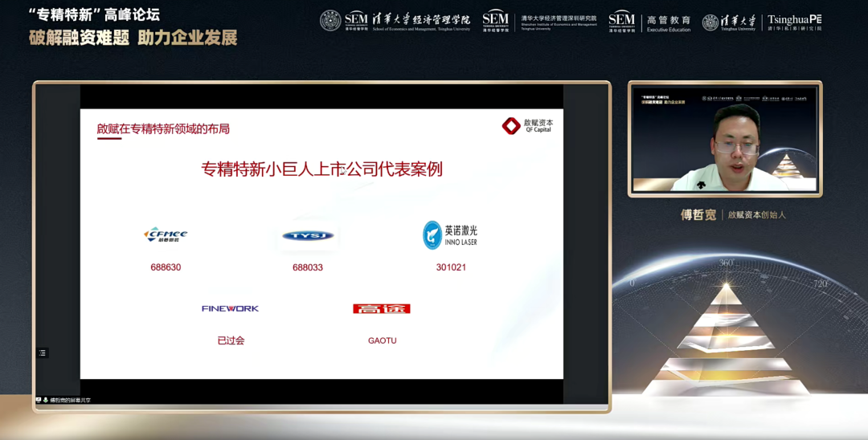Click the slide title 专精特新小巨人上市公司代表案例
Image resolution: width=868 pixels, height=440 pixels.
point(321,169)
